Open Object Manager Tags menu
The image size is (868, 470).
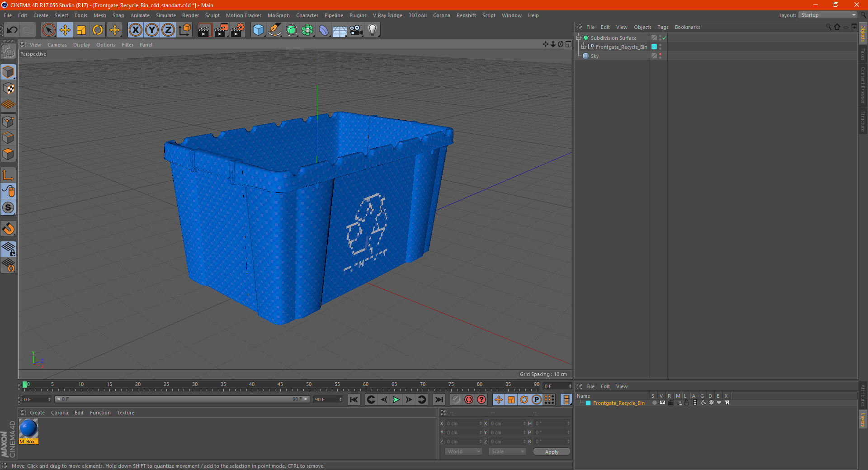click(663, 27)
